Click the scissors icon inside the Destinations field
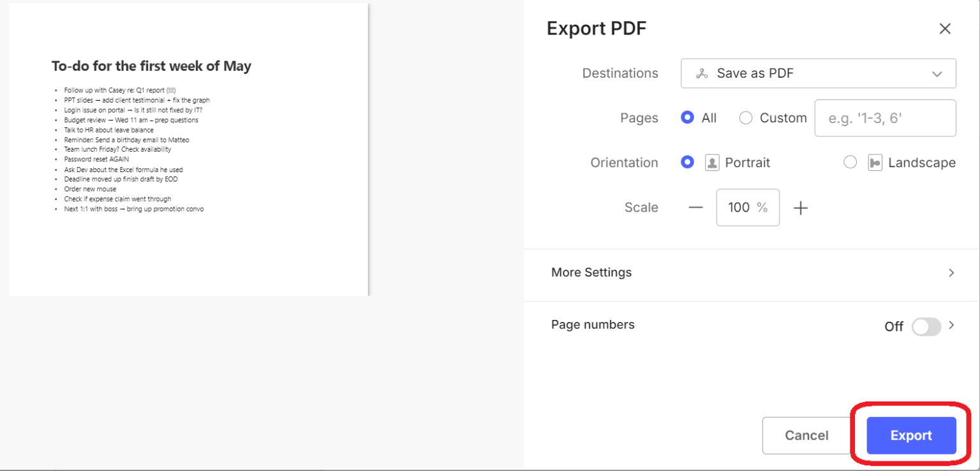980x471 pixels. tap(702, 73)
